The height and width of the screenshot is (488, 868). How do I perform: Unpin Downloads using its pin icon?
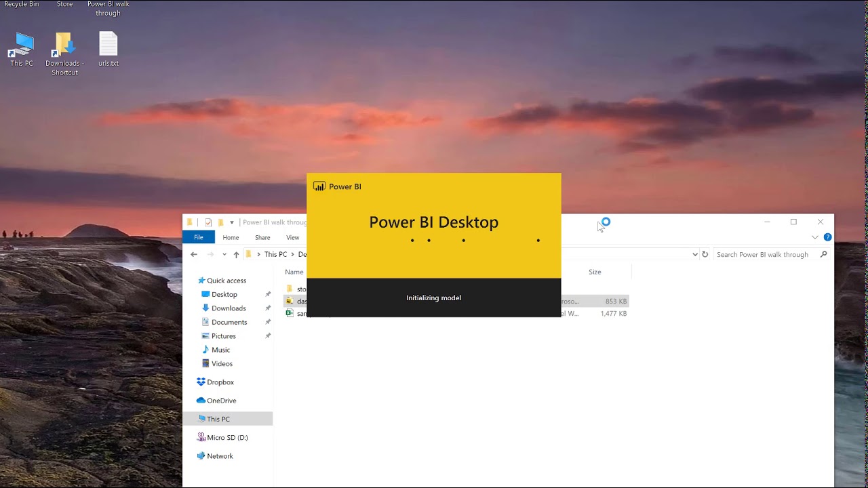tap(268, 308)
